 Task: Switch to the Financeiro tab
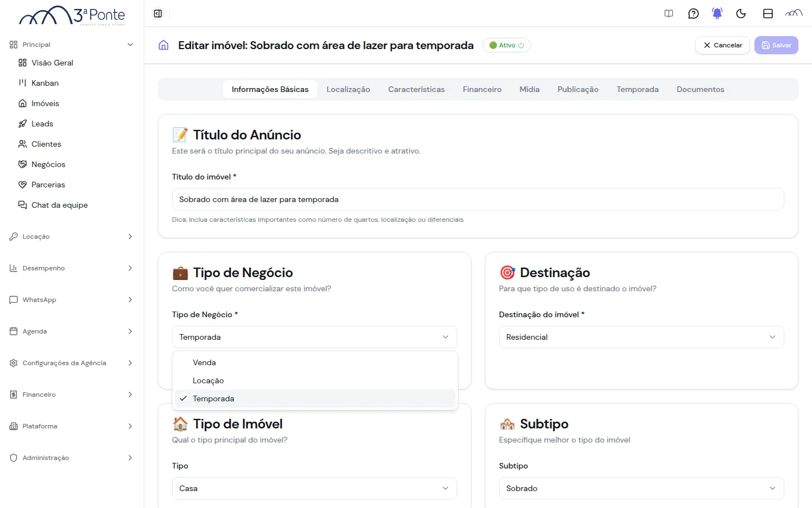coord(482,89)
